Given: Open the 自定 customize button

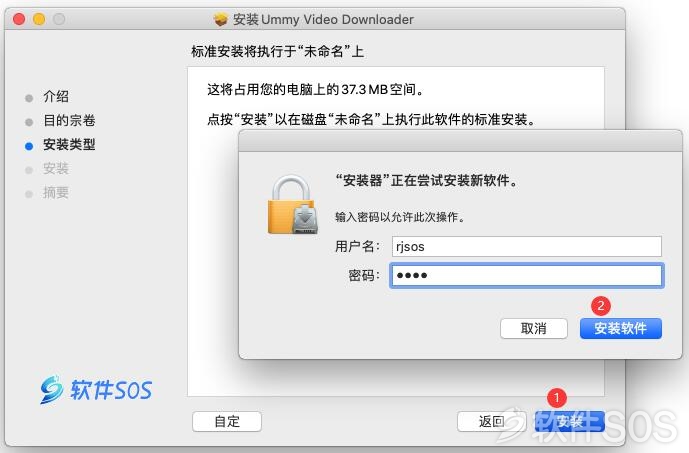Looking at the screenshot, I should [x=227, y=421].
